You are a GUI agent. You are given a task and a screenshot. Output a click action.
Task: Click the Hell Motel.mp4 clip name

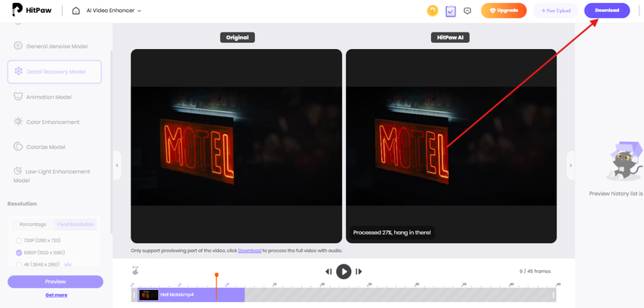pyautogui.click(x=177, y=295)
